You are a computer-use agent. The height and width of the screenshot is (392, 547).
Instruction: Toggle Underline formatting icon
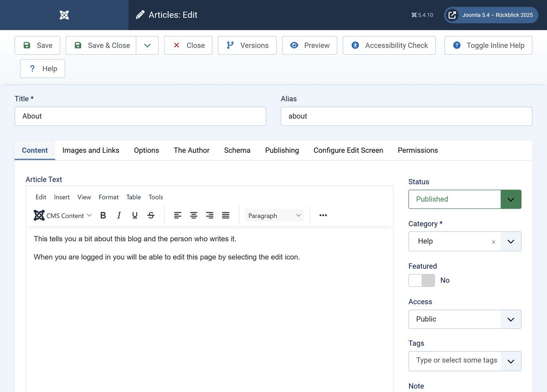point(135,215)
